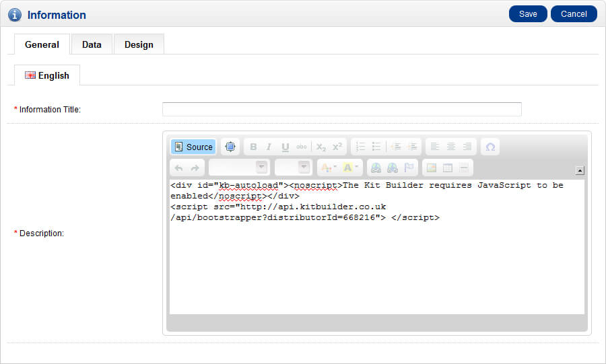
Task: Click the blue Information header icon
Action: (x=15, y=15)
